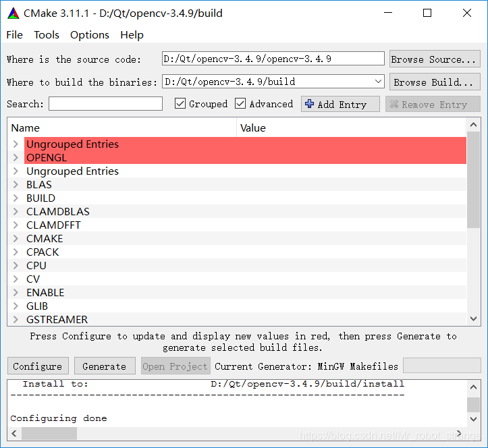Screen dimensions: 488x448
Task: Click the entries list scroll-down arrow
Action: pyautogui.click(x=473, y=318)
